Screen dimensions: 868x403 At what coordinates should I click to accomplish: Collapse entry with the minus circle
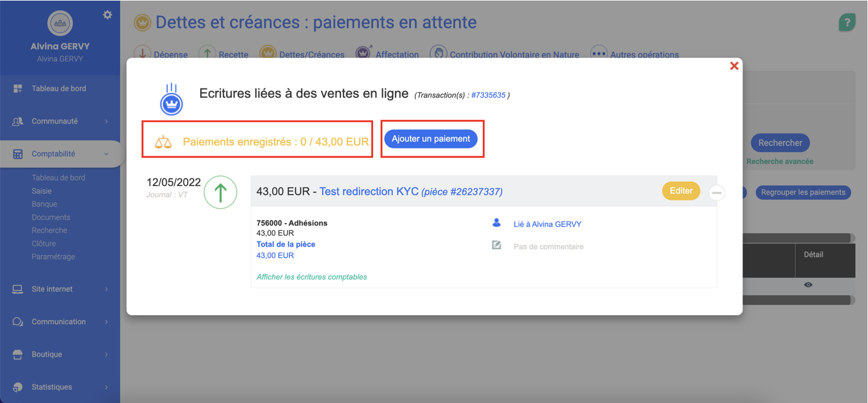tap(716, 193)
